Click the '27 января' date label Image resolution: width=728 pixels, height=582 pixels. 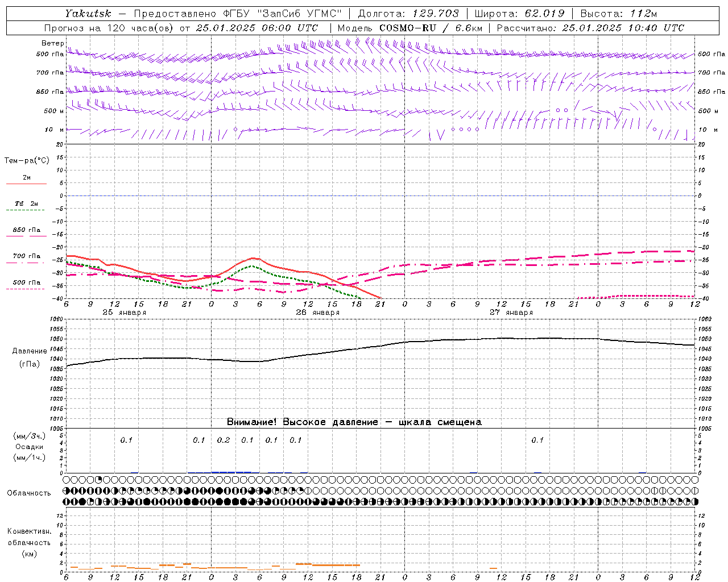click(x=511, y=313)
